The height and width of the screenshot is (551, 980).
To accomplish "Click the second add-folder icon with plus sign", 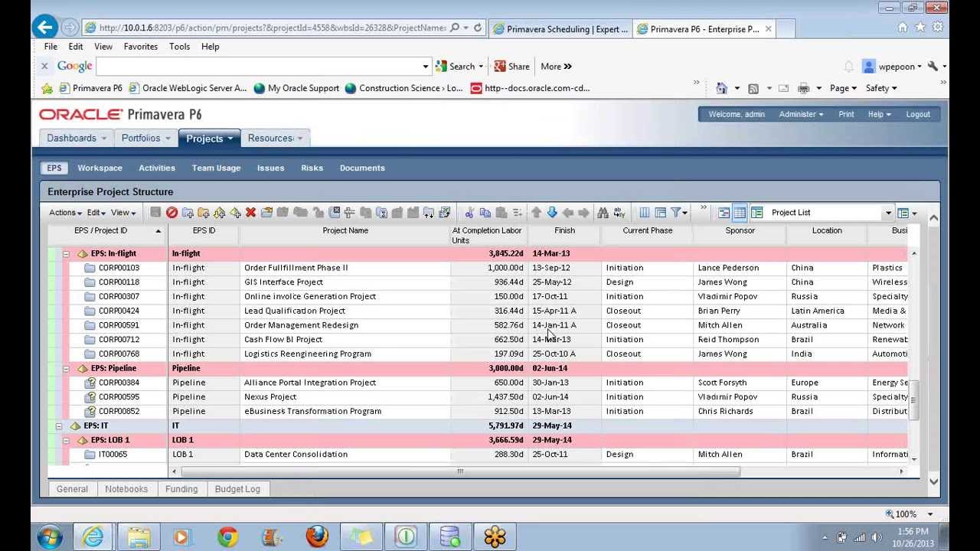I will coord(204,213).
